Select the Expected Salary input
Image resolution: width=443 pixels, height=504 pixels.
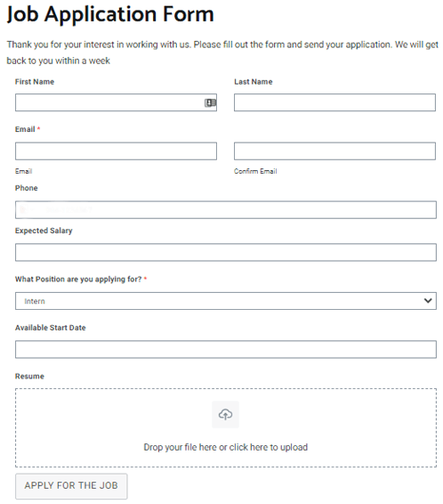226,252
